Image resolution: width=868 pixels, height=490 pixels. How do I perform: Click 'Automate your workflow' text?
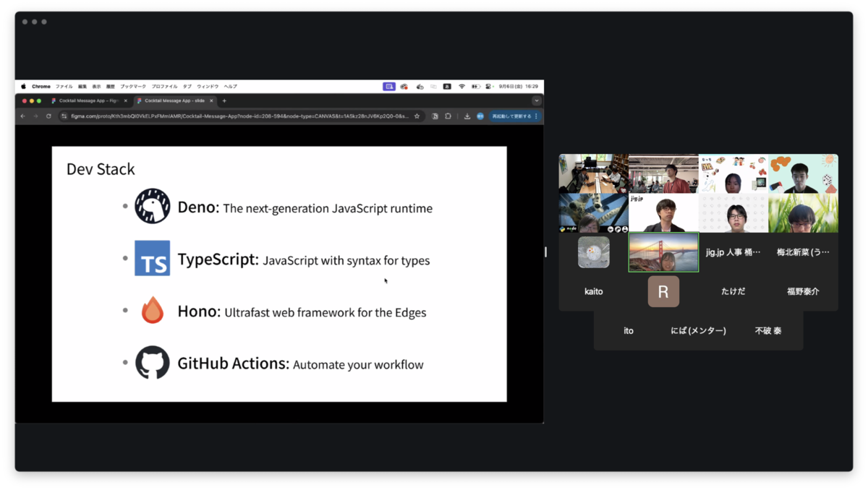[358, 365]
